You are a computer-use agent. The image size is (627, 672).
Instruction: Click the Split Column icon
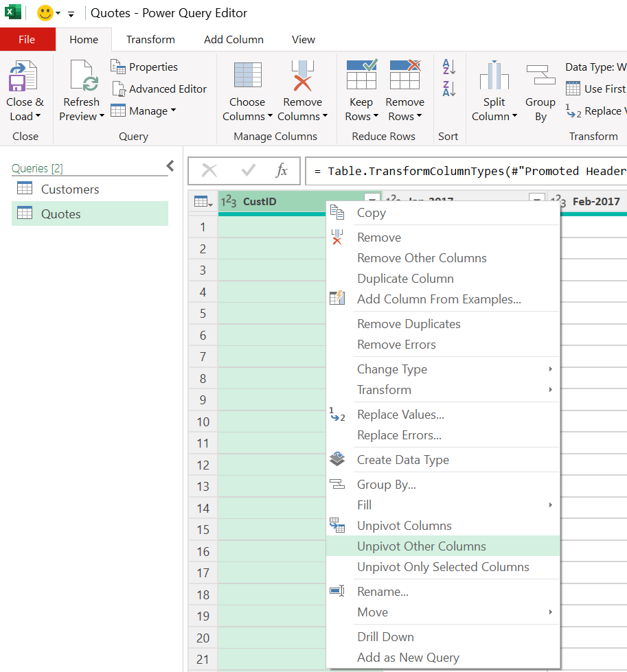[x=494, y=75]
